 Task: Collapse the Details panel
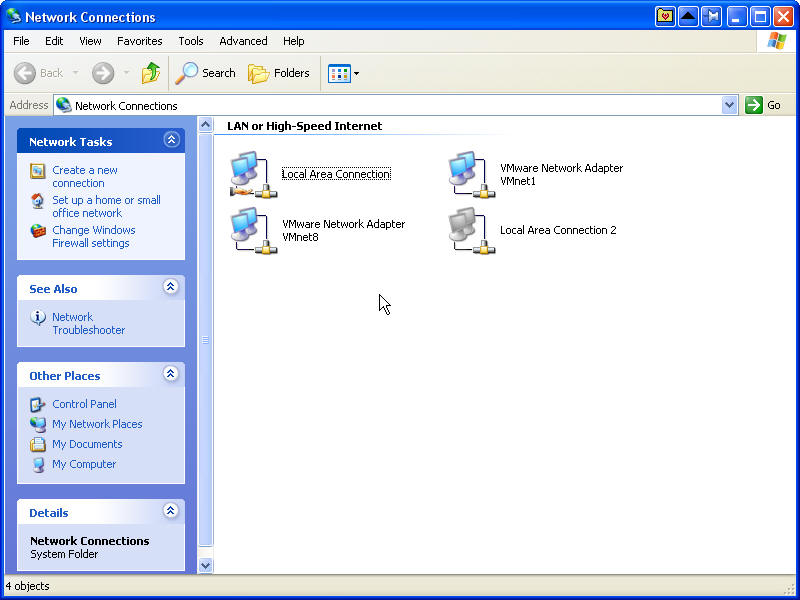(x=171, y=512)
